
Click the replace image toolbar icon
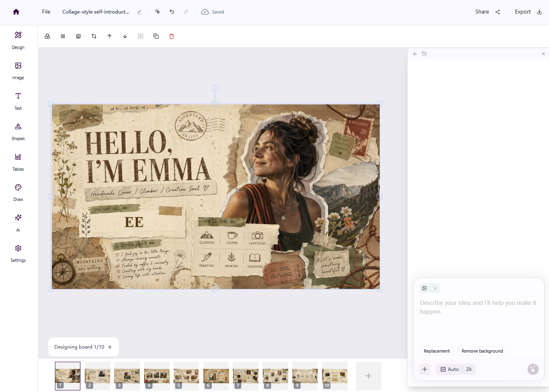(78, 36)
